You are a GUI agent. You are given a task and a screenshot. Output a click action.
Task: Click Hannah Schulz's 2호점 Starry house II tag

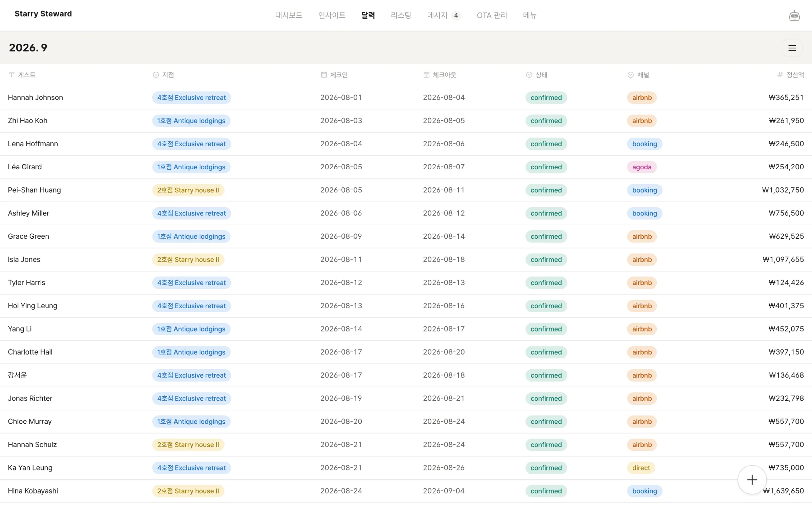(x=188, y=445)
